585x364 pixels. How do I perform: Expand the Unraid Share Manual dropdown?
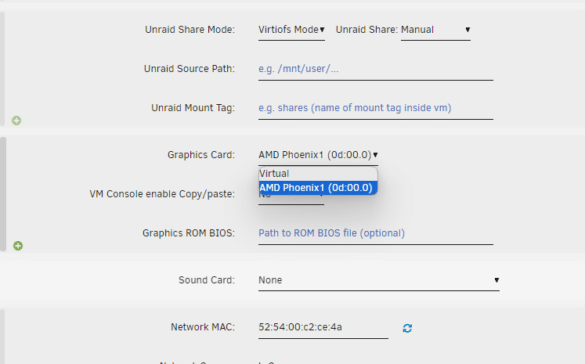(x=435, y=30)
